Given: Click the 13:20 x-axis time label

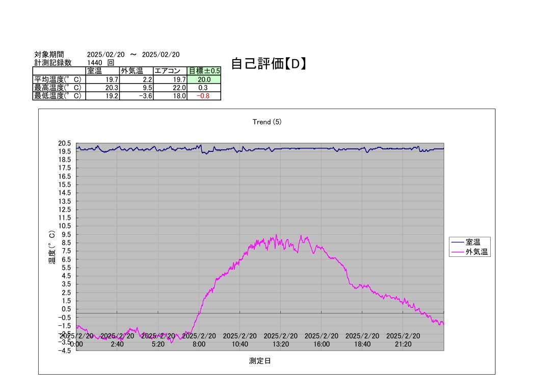Looking at the screenshot, I should (280, 344).
